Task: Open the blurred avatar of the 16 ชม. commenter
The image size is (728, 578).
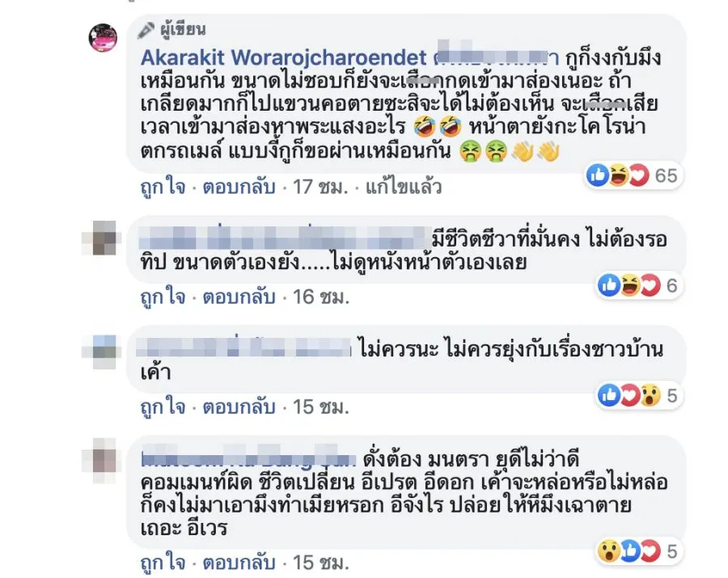Action: click(103, 238)
